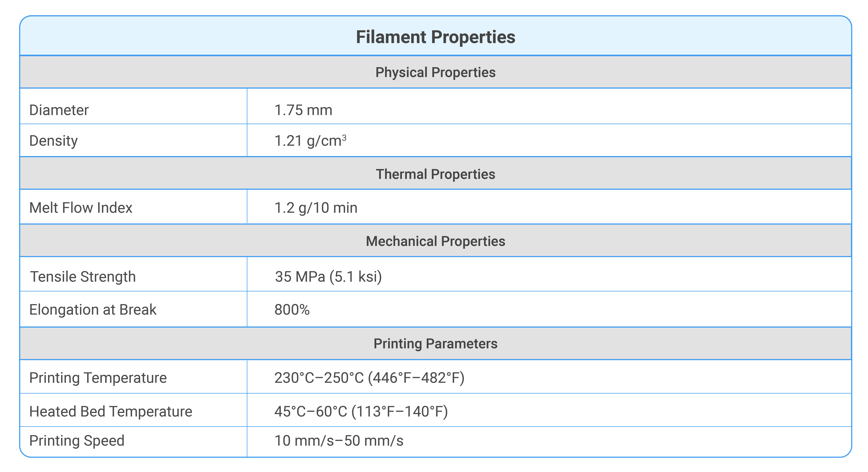Click the 1.2 g/10 min value
Image resolution: width=868 pixels, height=472 pixels.
tap(316, 208)
